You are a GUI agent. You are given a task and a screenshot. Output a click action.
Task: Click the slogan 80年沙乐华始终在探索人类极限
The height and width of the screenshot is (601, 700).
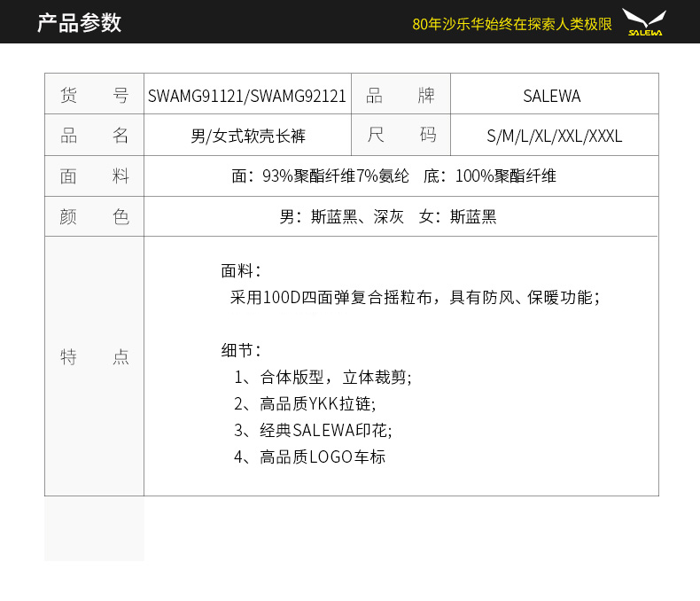pyautogui.click(x=512, y=24)
